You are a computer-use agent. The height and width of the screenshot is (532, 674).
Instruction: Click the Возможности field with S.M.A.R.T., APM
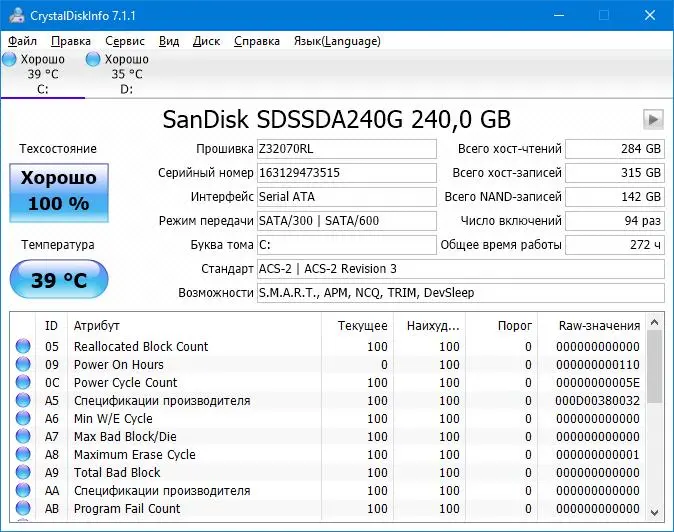(461, 293)
